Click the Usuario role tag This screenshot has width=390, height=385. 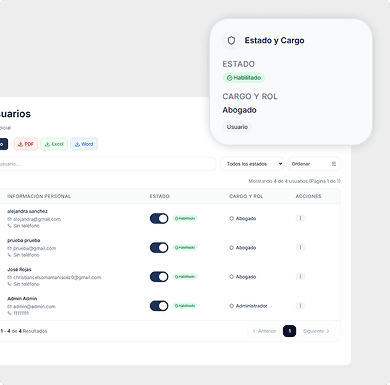coord(237,127)
